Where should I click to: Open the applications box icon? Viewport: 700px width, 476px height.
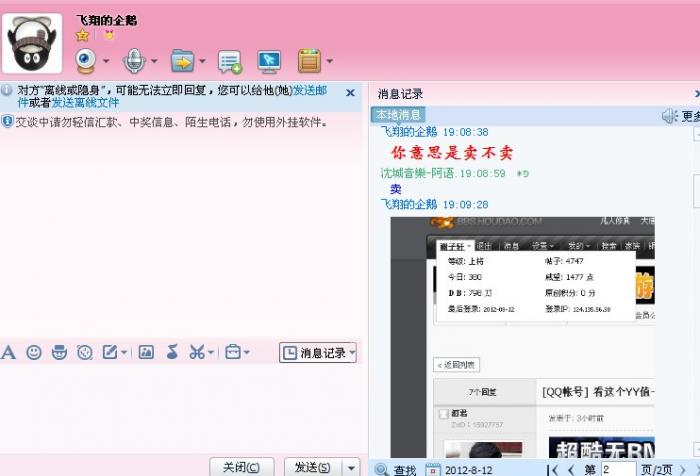309,61
